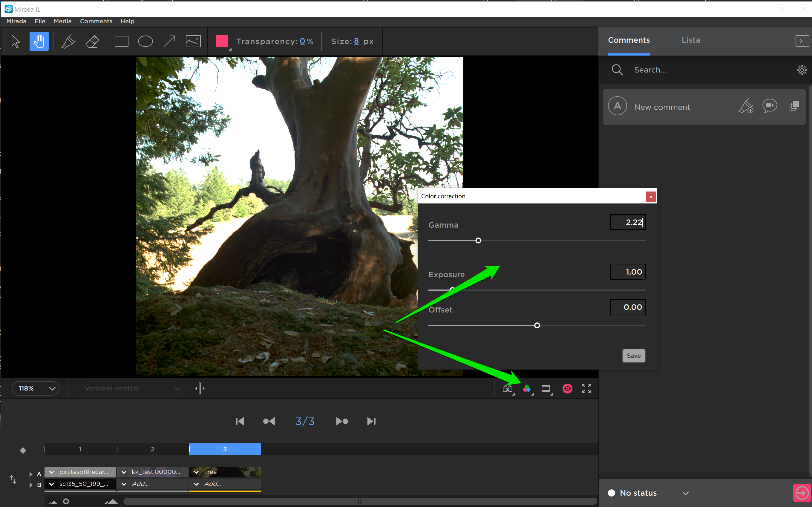Activate the hand pan tool
The image size is (812, 507).
point(39,41)
